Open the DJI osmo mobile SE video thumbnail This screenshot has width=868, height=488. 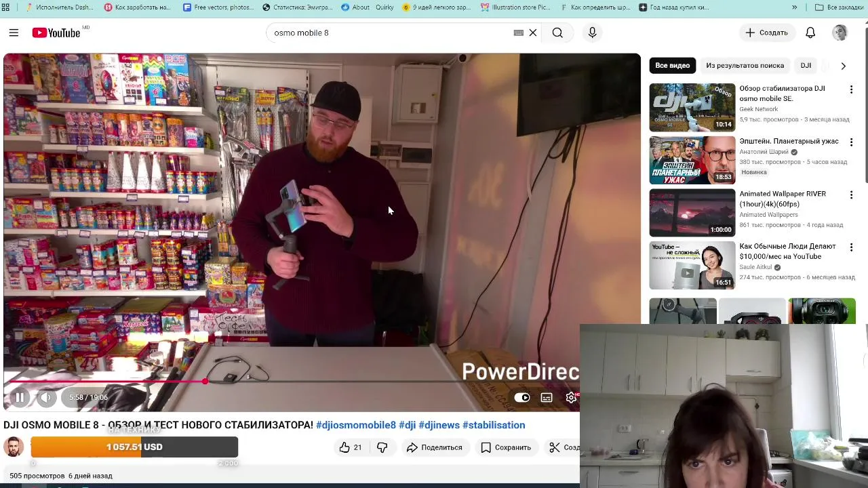point(692,107)
